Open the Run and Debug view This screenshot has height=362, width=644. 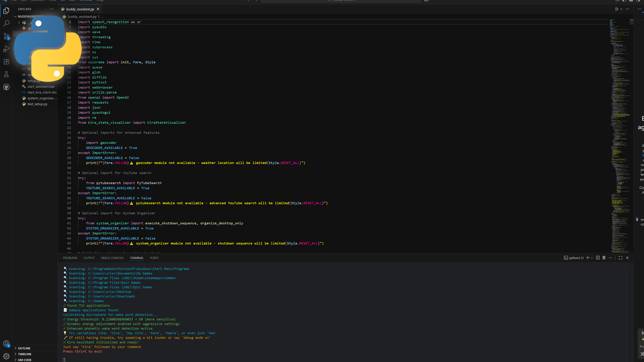(6, 49)
